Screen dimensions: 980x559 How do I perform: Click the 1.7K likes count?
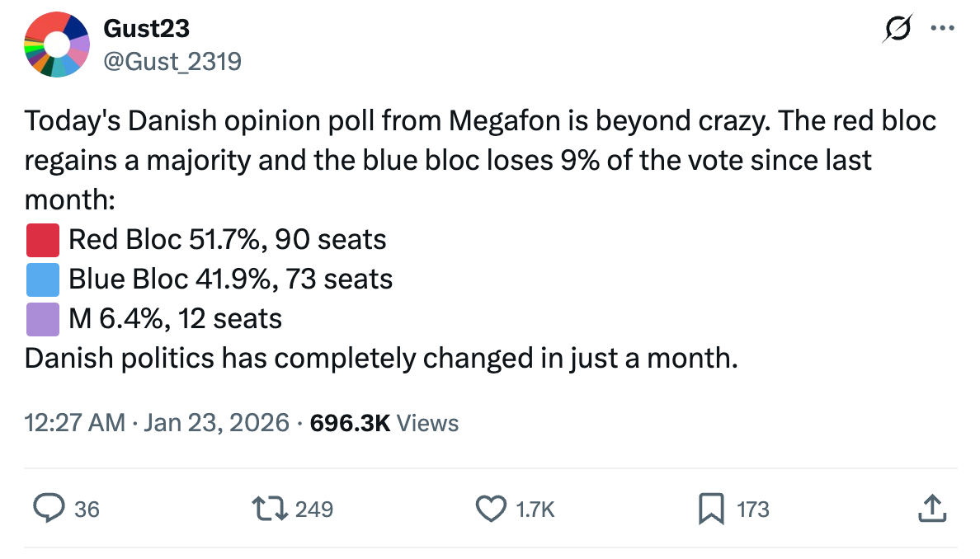[x=535, y=510]
